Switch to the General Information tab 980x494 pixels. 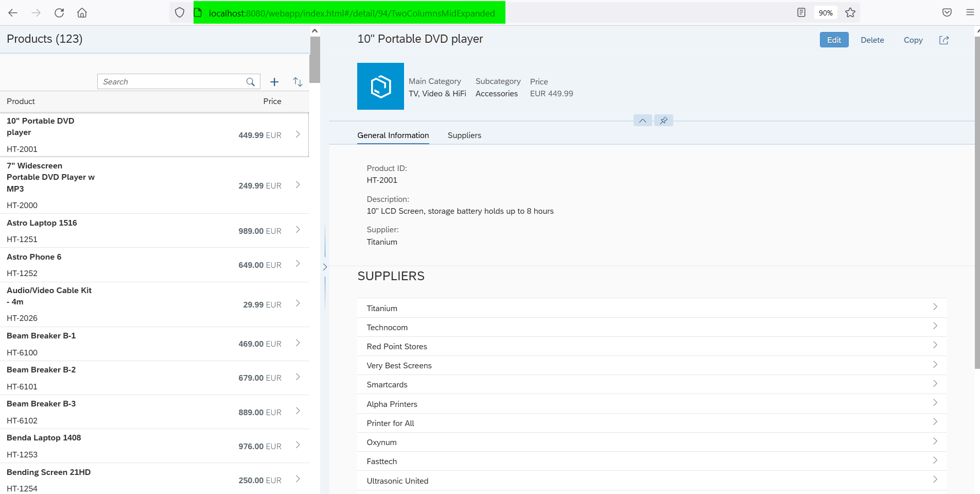click(393, 135)
